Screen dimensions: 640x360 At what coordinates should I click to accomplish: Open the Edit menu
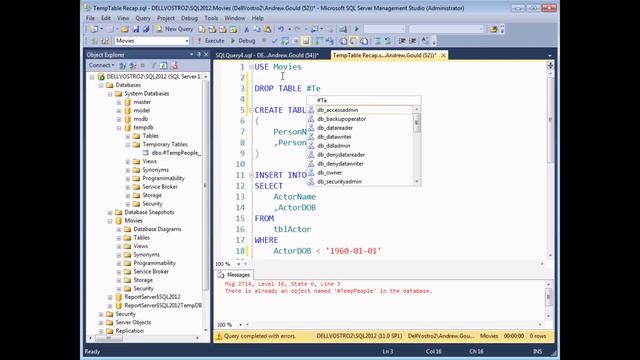(106, 18)
